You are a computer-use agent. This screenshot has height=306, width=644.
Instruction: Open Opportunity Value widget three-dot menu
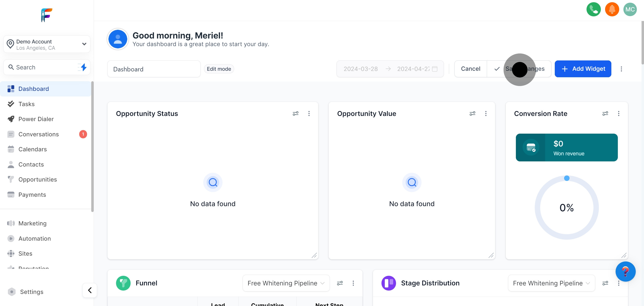[486, 113]
